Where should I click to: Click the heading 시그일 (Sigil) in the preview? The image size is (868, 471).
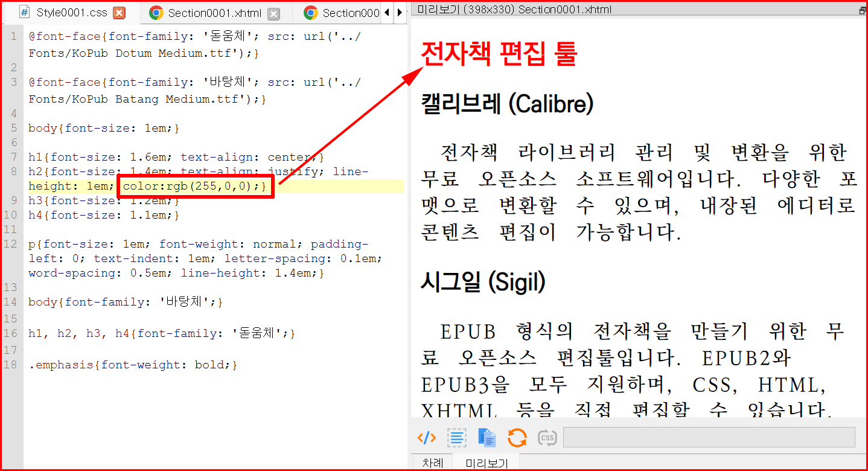[x=483, y=282]
